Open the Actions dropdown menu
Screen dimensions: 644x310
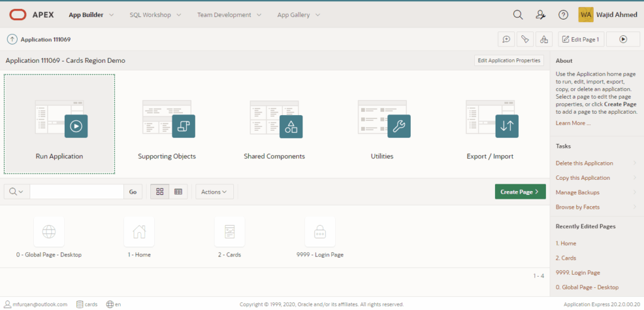(x=214, y=192)
